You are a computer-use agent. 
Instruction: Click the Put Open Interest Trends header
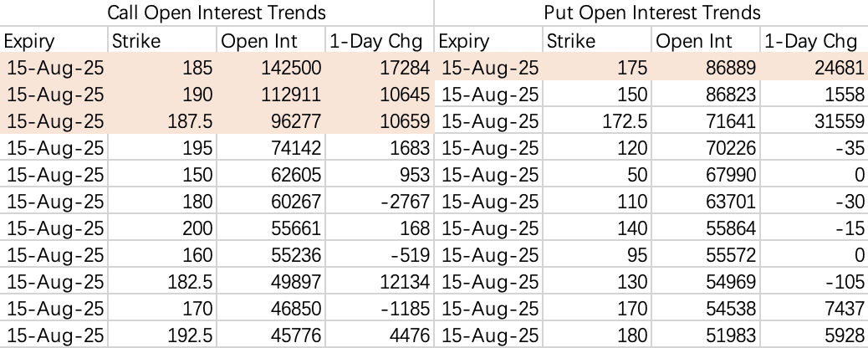click(x=651, y=13)
